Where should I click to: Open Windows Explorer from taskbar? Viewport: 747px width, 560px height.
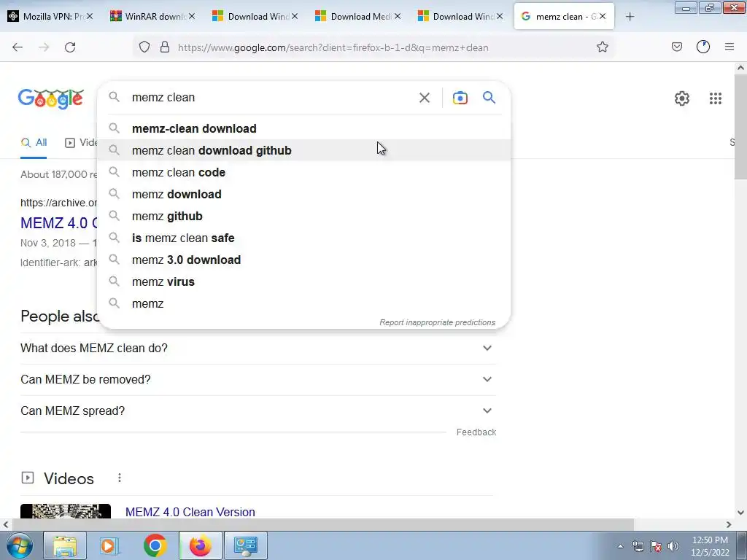65,545
